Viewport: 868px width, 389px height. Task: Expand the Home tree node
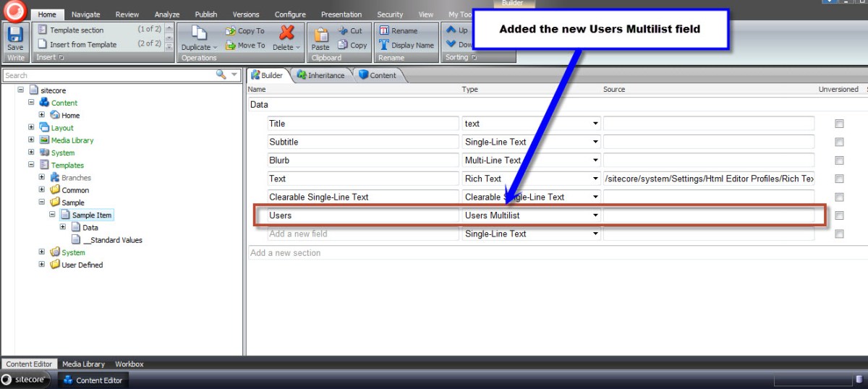point(42,115)
